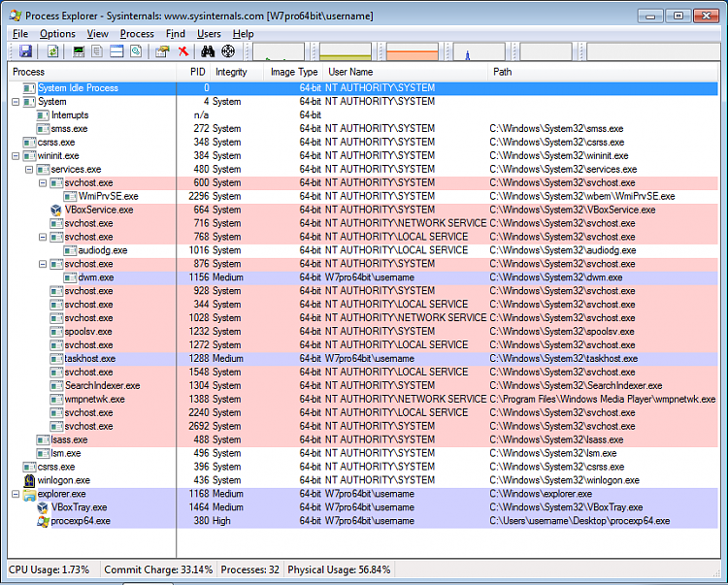Open the Properties toolbar icon

[x=162, y=51]
